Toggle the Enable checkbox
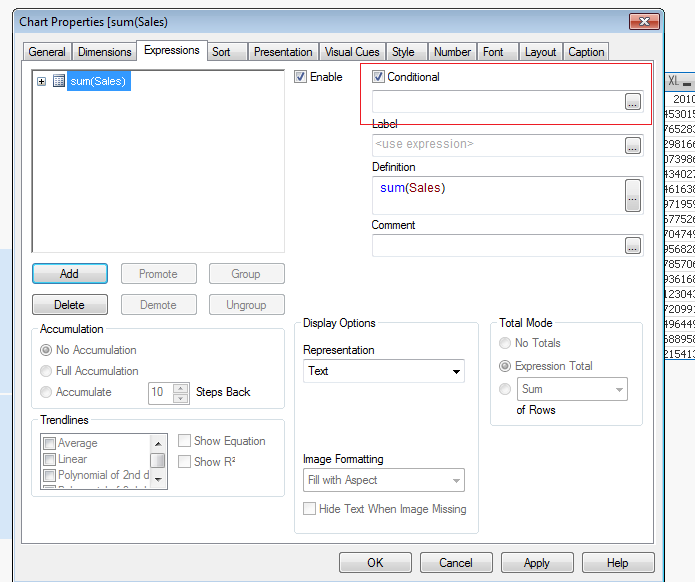 tap(301, 77)
